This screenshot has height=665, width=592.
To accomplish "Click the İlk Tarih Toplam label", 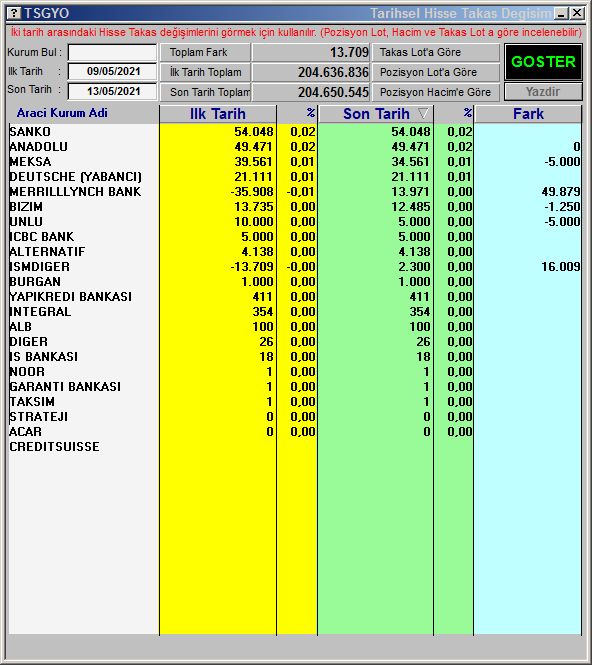I will click(205, 72).
